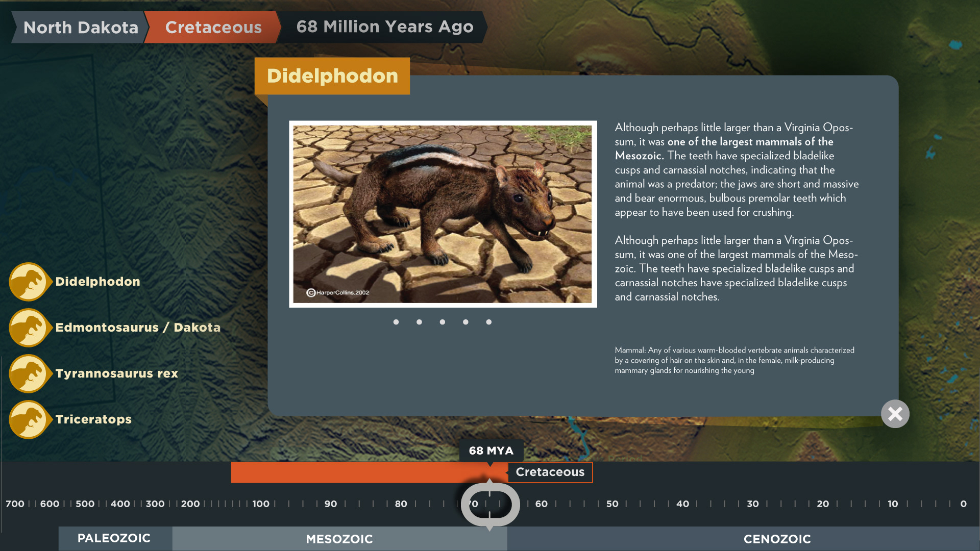Screen dimensions: 980x551
Task: Jump to 700 on the timeline scale
Action: click(15, 504)
